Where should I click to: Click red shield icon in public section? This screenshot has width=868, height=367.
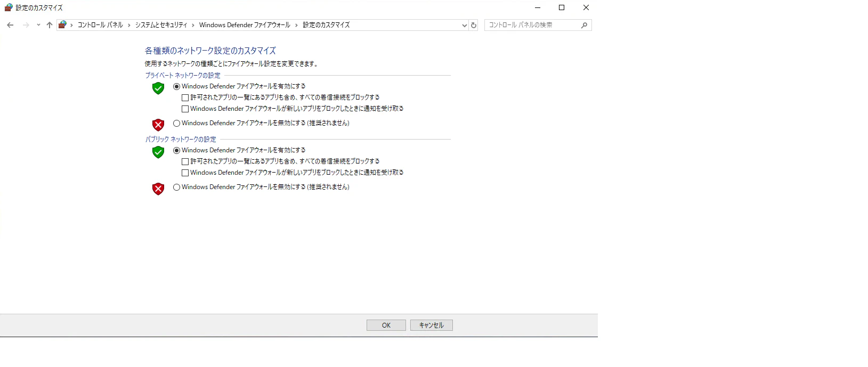[158, 189]
